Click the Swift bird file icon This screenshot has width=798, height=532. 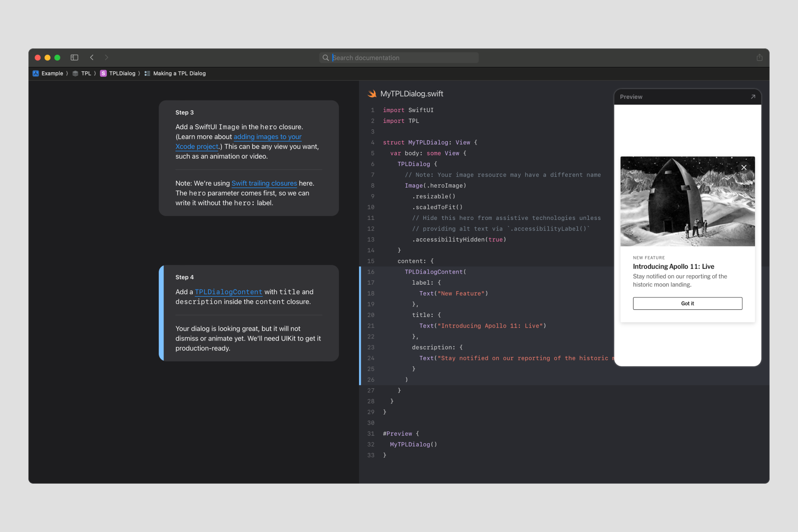point(372,94)
